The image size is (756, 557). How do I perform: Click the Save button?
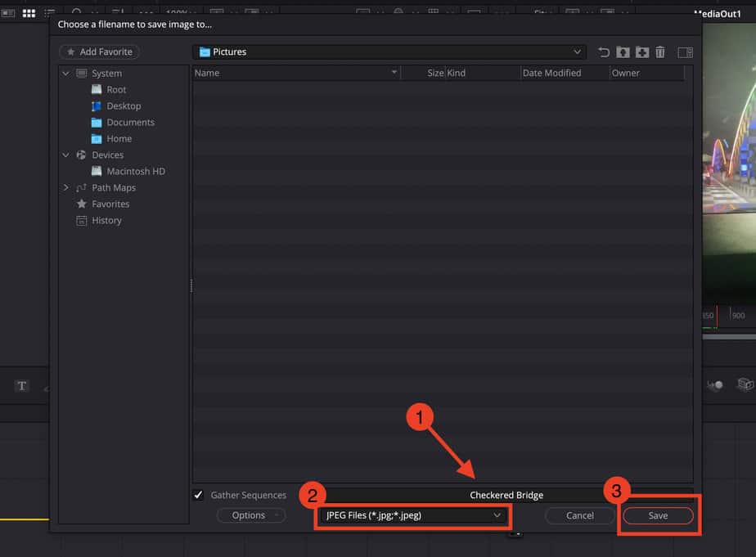(658, 515)
